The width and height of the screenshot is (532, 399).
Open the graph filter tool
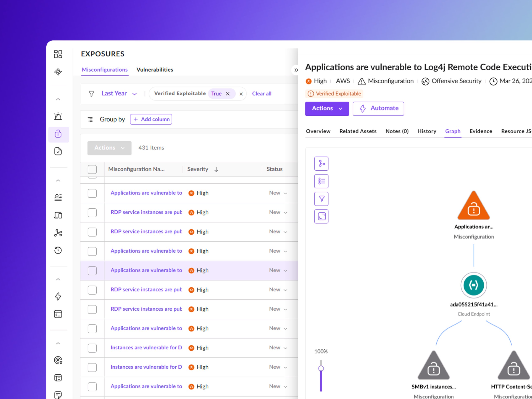(321, 199)
